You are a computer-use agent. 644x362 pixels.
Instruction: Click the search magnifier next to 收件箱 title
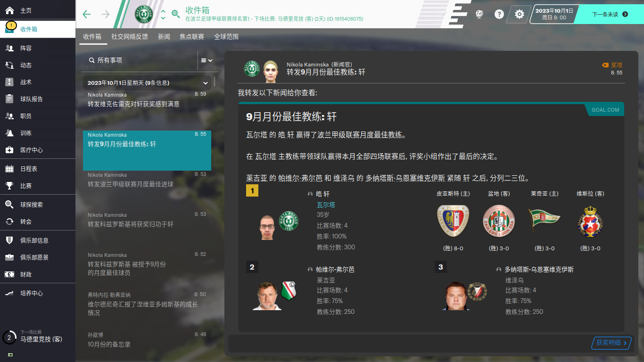[x=175, y=14]
